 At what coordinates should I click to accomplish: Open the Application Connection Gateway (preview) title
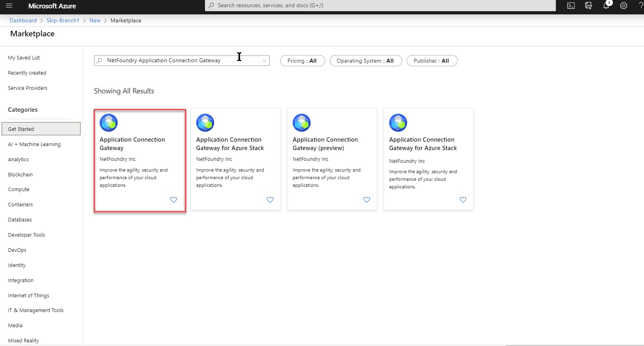pos(325,144)
